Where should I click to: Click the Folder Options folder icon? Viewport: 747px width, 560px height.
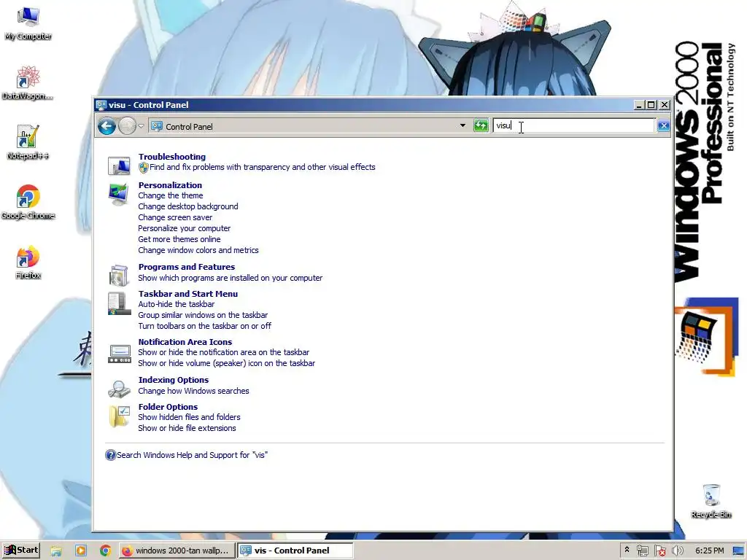point(119,416)
